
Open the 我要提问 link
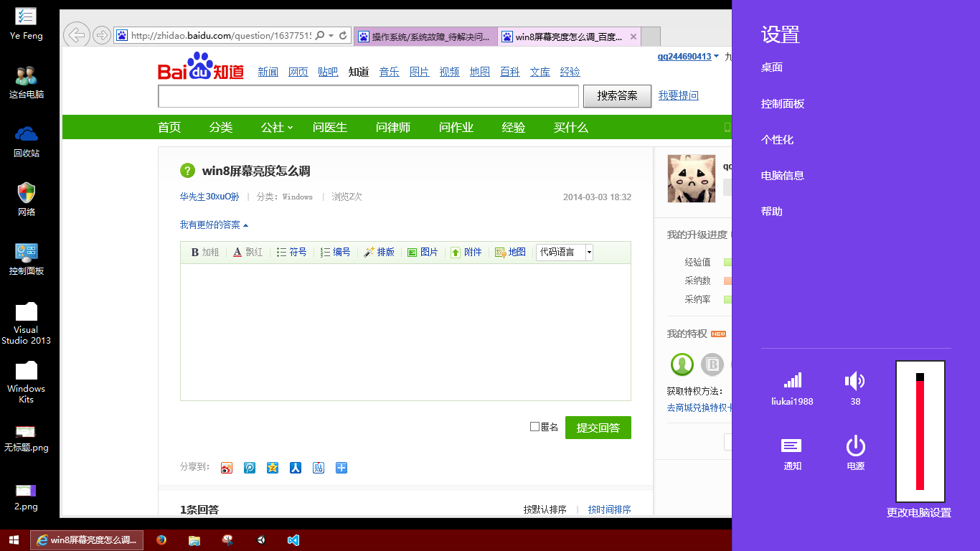click(679, 95)
